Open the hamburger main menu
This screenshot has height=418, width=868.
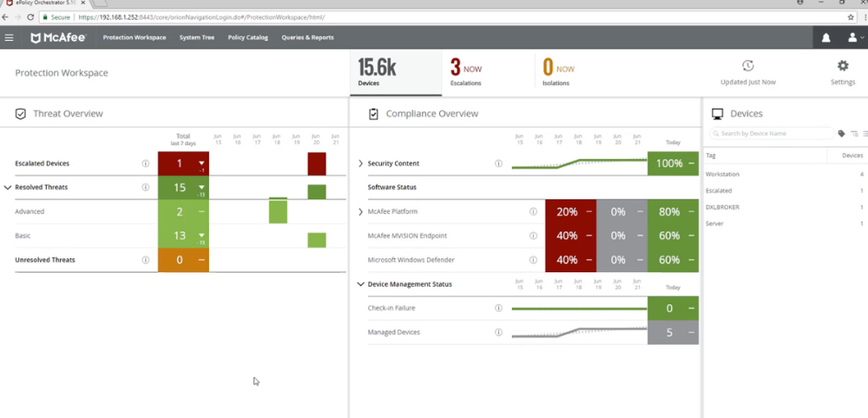click(9, 37)
